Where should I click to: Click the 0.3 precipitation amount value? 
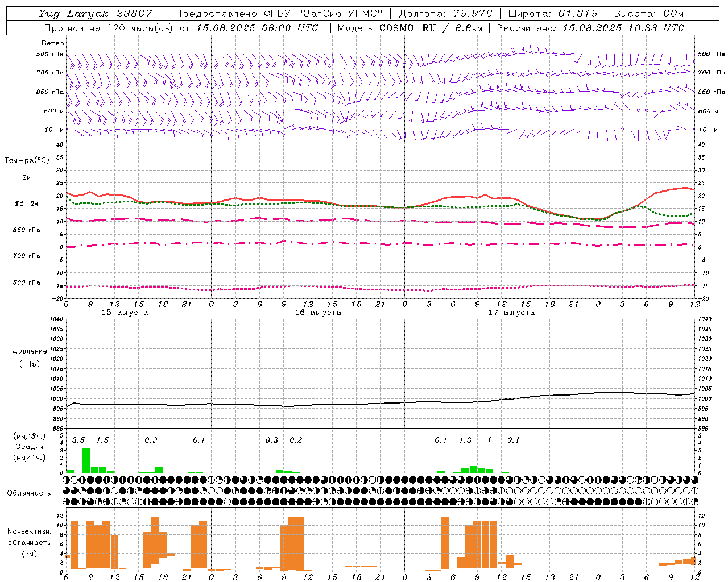[272, 440]
